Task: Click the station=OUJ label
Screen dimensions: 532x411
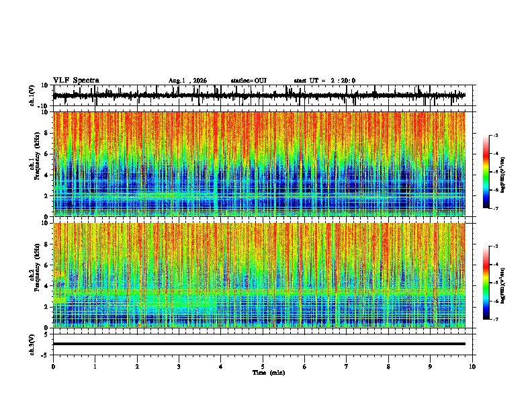Action: [x=249, y=81]
